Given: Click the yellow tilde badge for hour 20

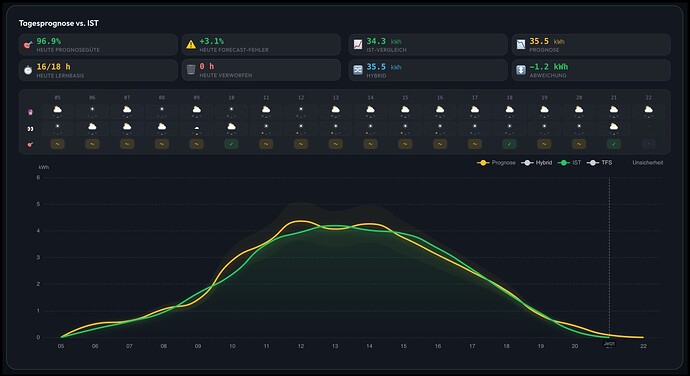Looking at the screenshot, I should (x=579, y=144).
